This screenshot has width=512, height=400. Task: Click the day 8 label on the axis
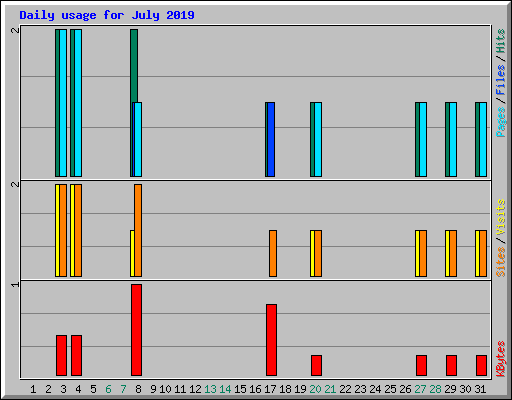(138, 389)
